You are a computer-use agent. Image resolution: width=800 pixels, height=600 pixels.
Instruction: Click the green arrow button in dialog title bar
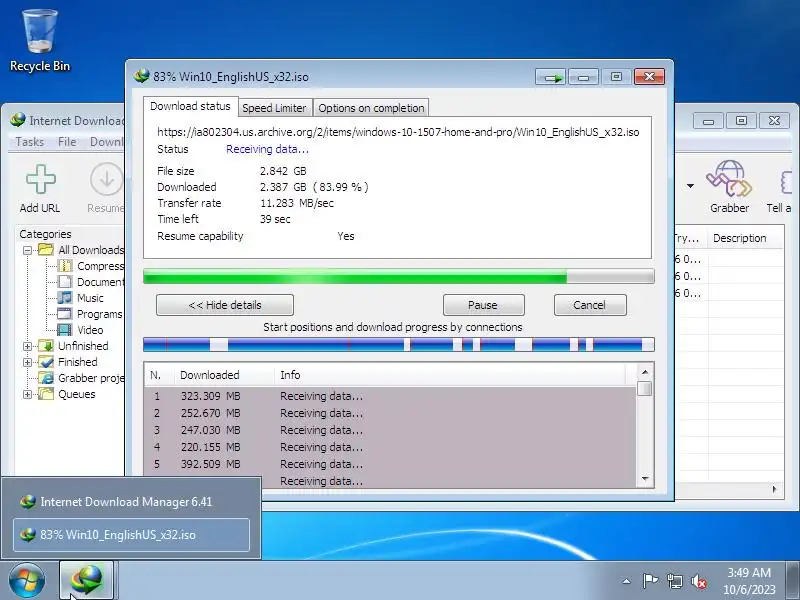[x=550, y=77]
